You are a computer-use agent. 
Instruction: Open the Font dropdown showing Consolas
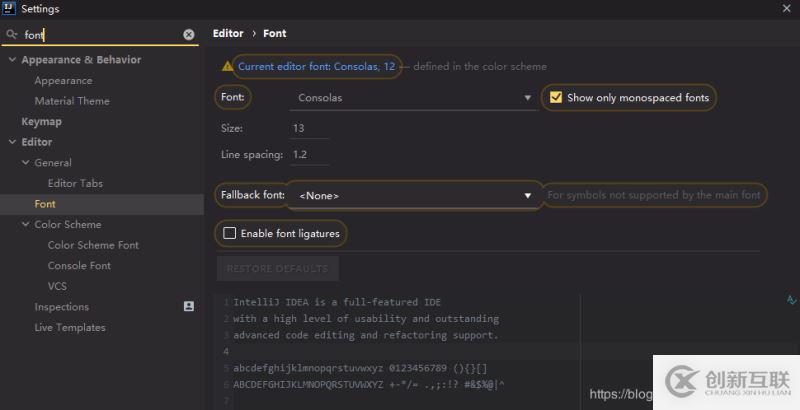point(415,98)
